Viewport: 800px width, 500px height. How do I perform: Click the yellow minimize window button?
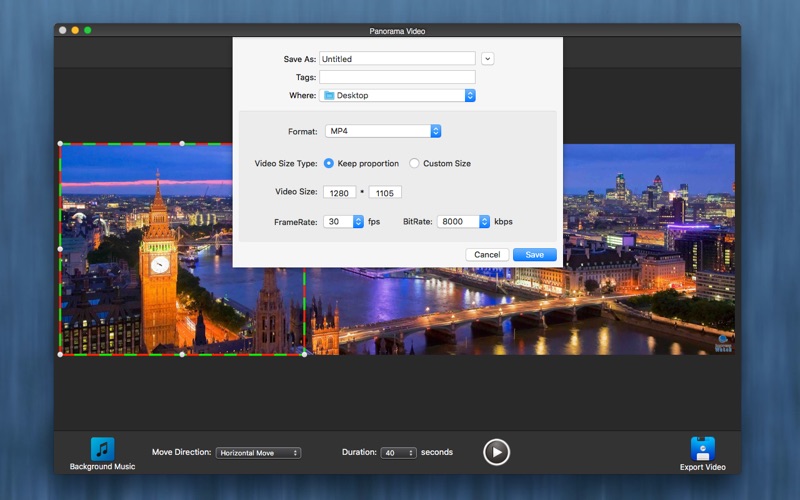(x=75, y=30)
